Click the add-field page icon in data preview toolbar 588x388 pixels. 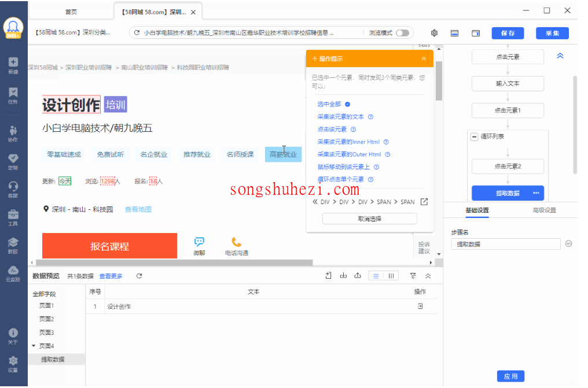pos(329,276)
